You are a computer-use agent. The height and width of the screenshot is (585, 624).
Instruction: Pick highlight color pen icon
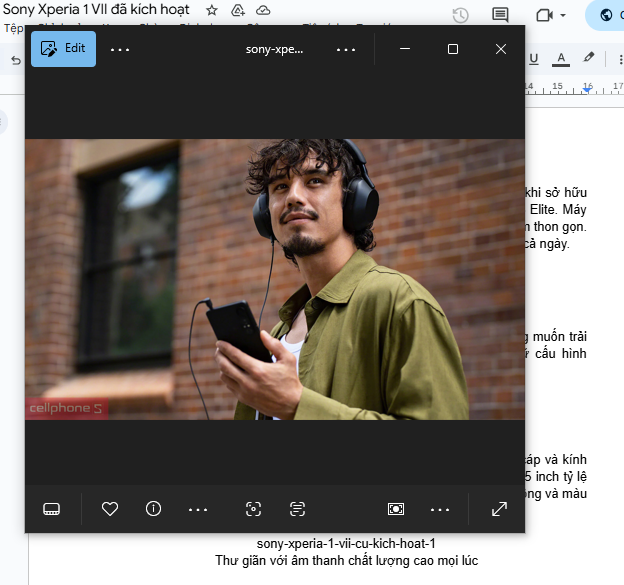pos(589,58)
